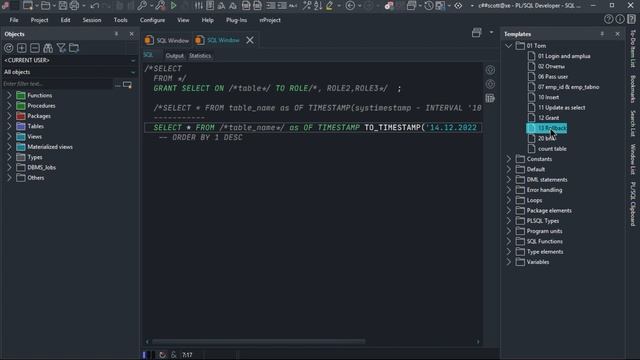Open the Project menu
This screenshot has height=360, width=640.
click(40, 20)
